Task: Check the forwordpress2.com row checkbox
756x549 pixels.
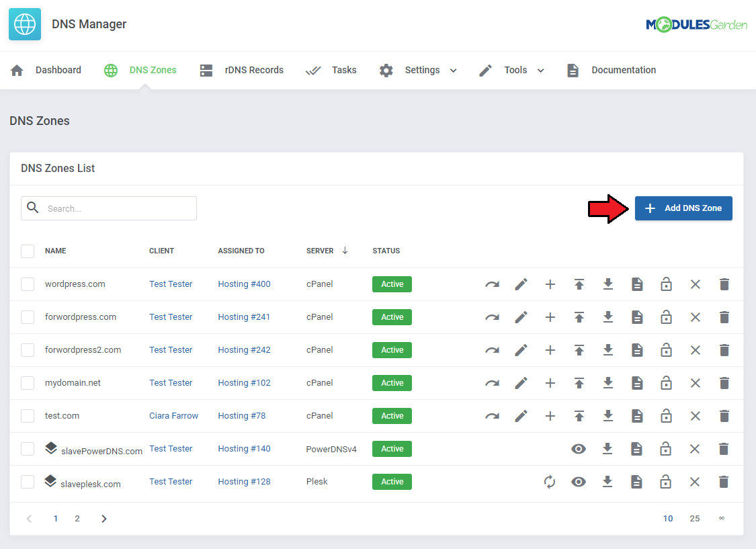Action: [x=28, y=350]
